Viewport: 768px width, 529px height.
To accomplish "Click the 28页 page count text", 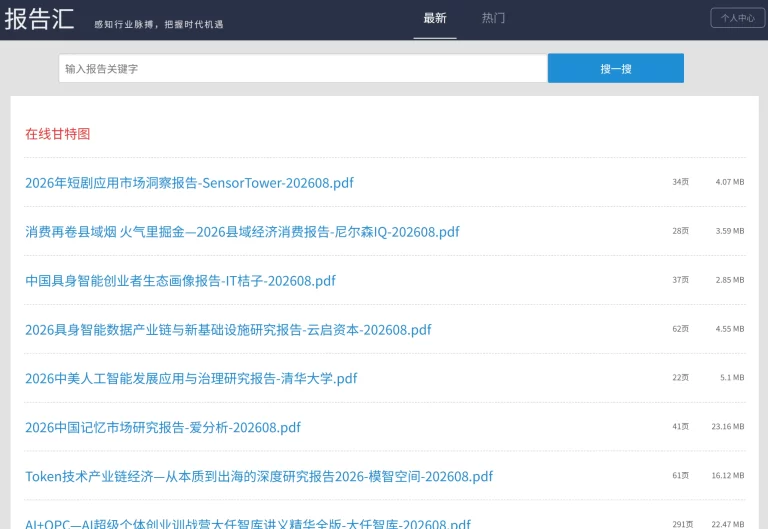I will [x=680, y=231].
